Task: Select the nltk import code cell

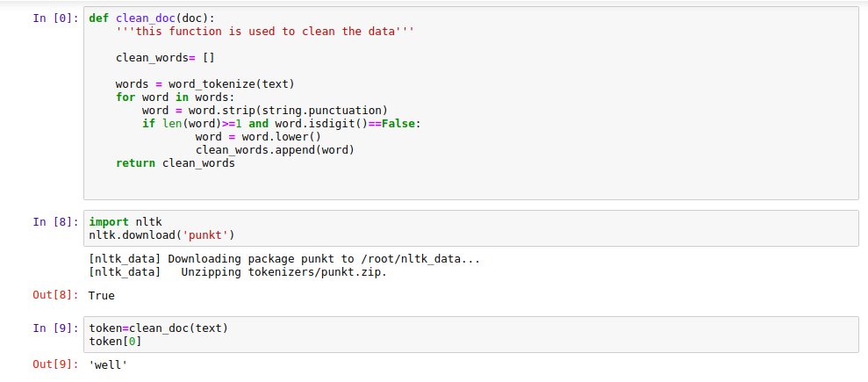Action: (470, 228)
